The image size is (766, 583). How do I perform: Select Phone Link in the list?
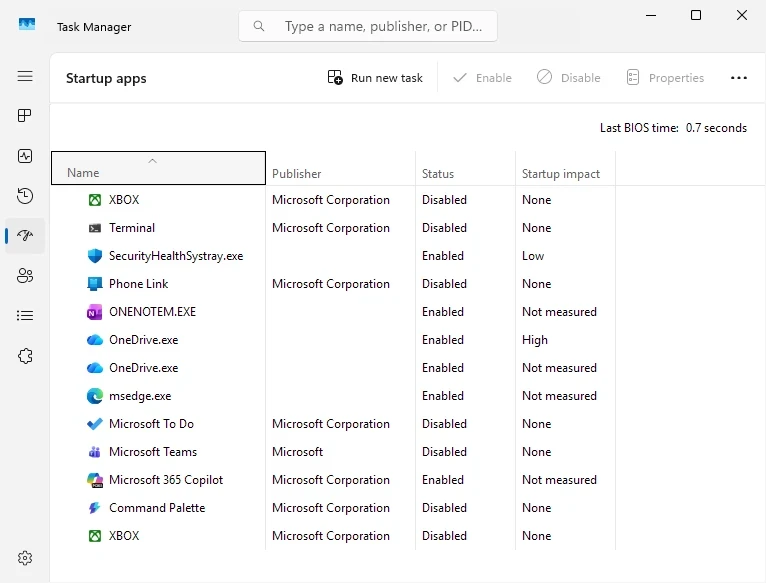coord(138,284)
